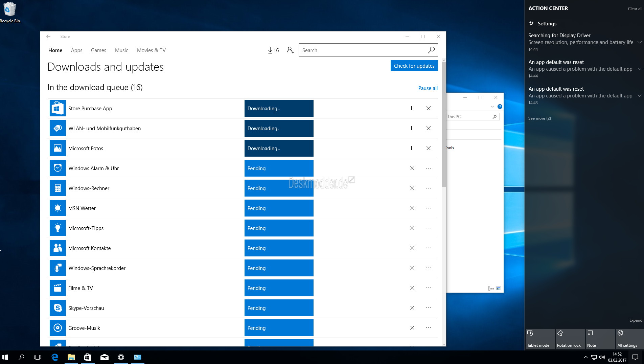
Task: Expand the ribbon chevron in File Explorer
Action: tap(492, 107)
